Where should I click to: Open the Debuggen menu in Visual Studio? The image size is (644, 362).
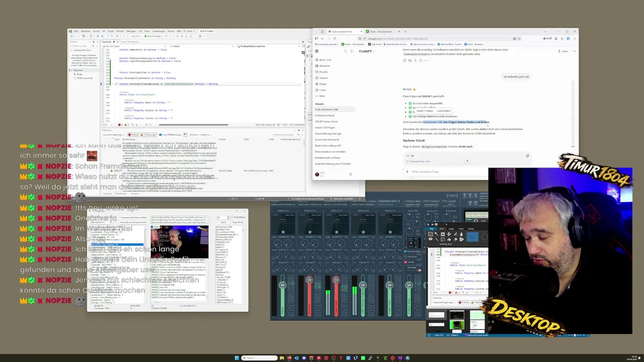coord(131,31)
